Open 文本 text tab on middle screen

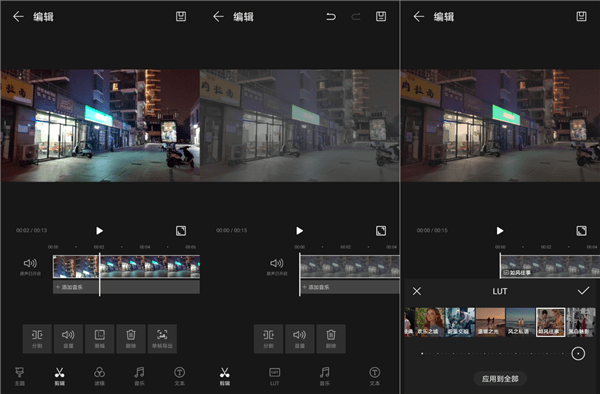pos(375,376)
